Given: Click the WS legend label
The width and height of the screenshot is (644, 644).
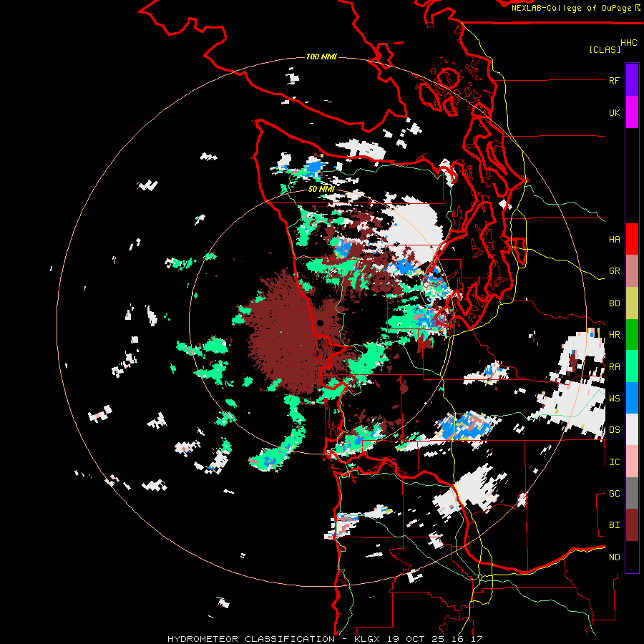Looking at the screenshot, I should point(614,399).
